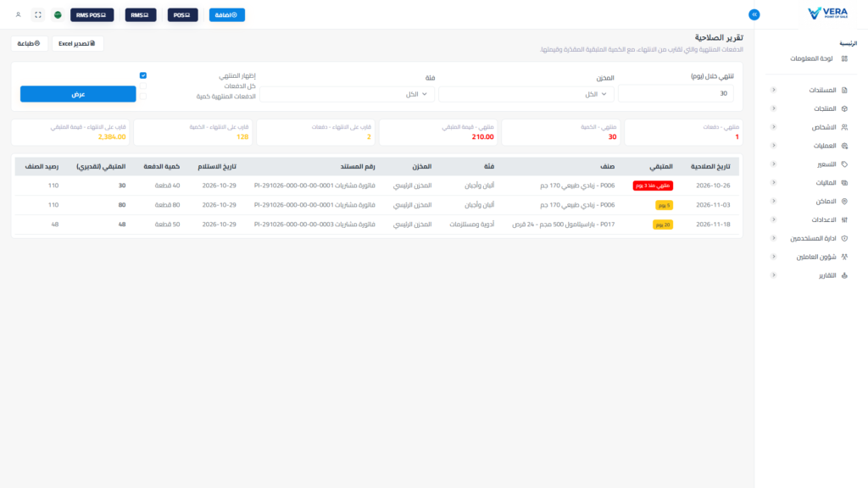Screen dimensions: 868x488
Task: Open the الماليات sidebar menu label
Action: [x=826, y=183]
